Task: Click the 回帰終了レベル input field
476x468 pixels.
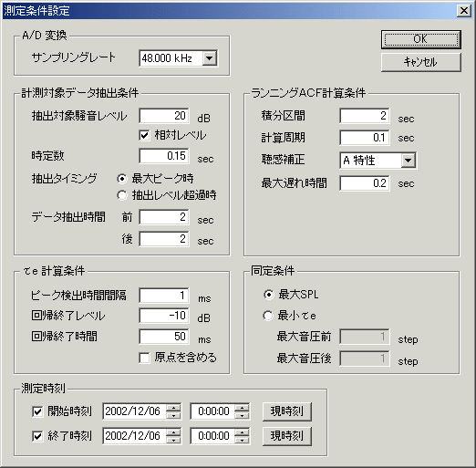Action: [x=164, y=316]
